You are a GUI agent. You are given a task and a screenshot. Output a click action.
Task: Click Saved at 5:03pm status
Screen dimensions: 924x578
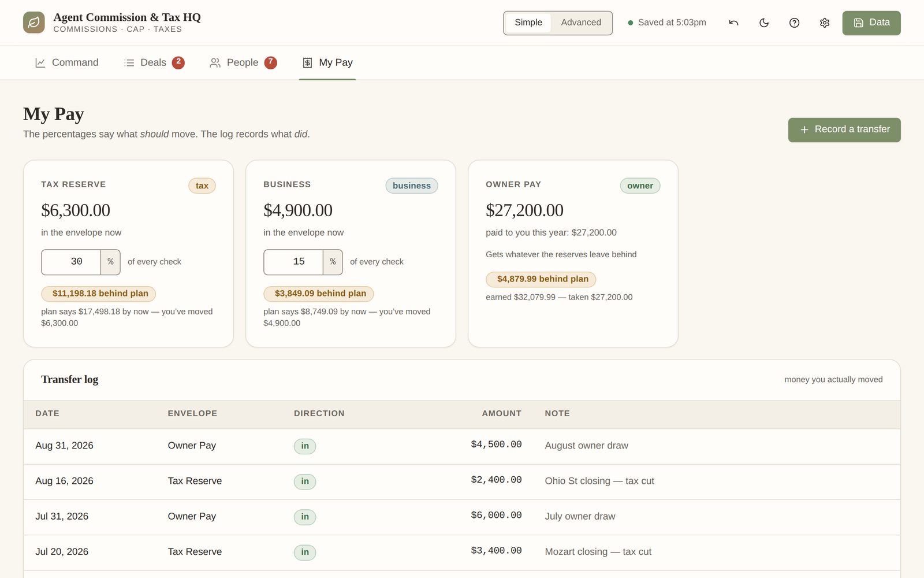[x=667, y=23]
